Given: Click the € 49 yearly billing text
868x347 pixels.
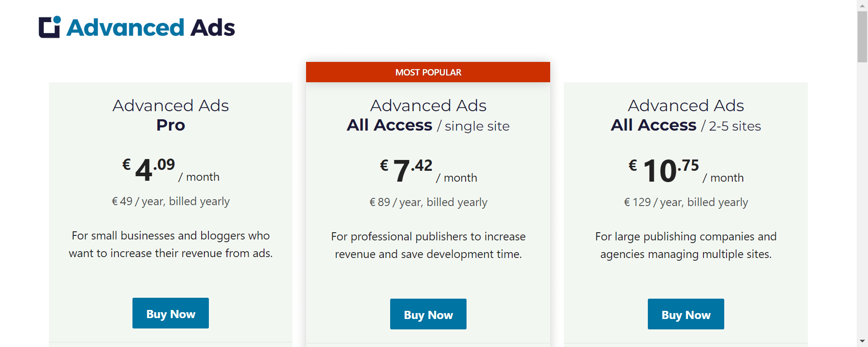Looking at the screenshot, I should point(170,202).
